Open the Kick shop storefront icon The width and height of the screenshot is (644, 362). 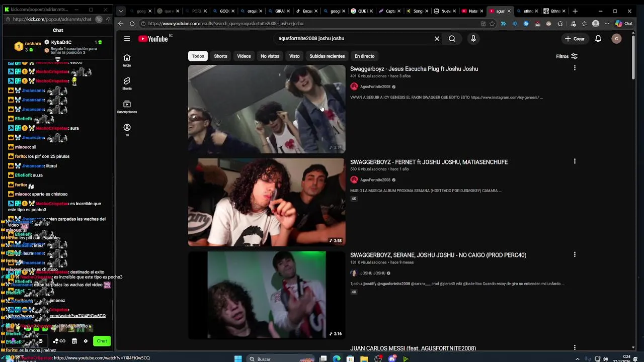coord(74,341)
